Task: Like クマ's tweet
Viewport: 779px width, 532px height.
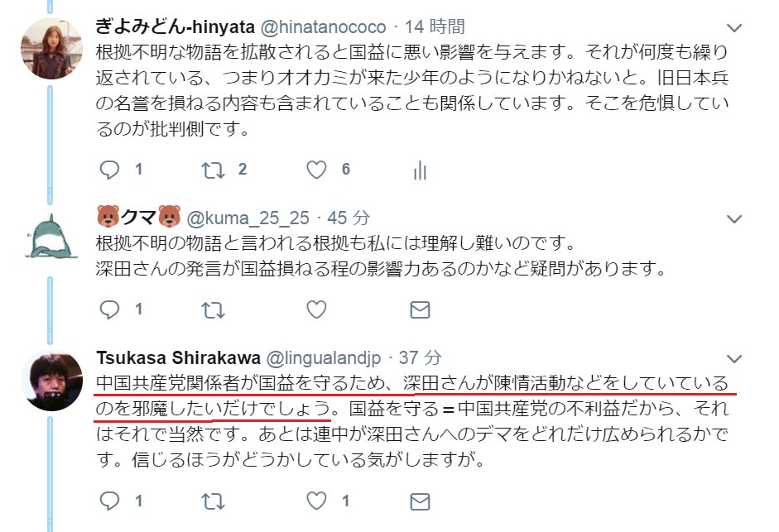Action: pyautogui.click(x=316, y=309)
